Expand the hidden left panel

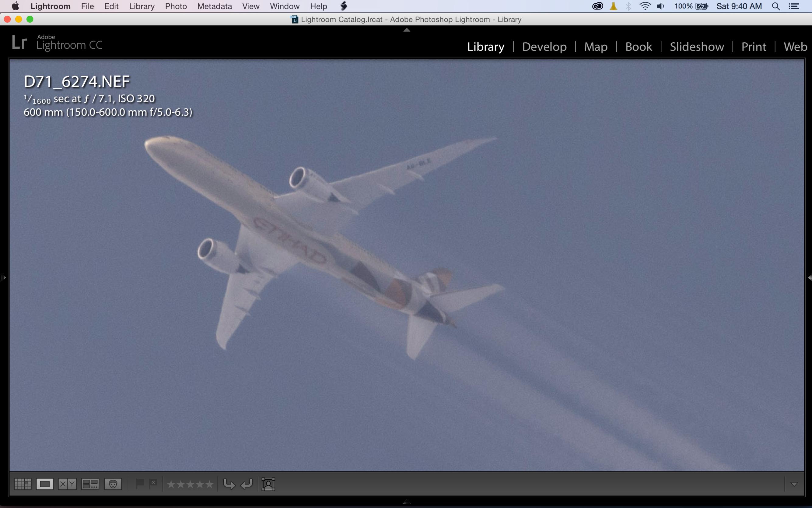pos(3,277)
